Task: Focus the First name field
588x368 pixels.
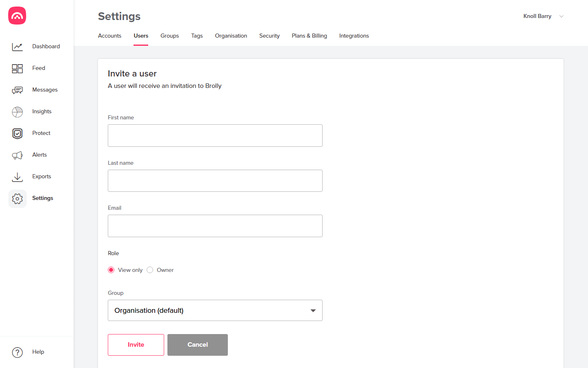Action: coord(215,135)
